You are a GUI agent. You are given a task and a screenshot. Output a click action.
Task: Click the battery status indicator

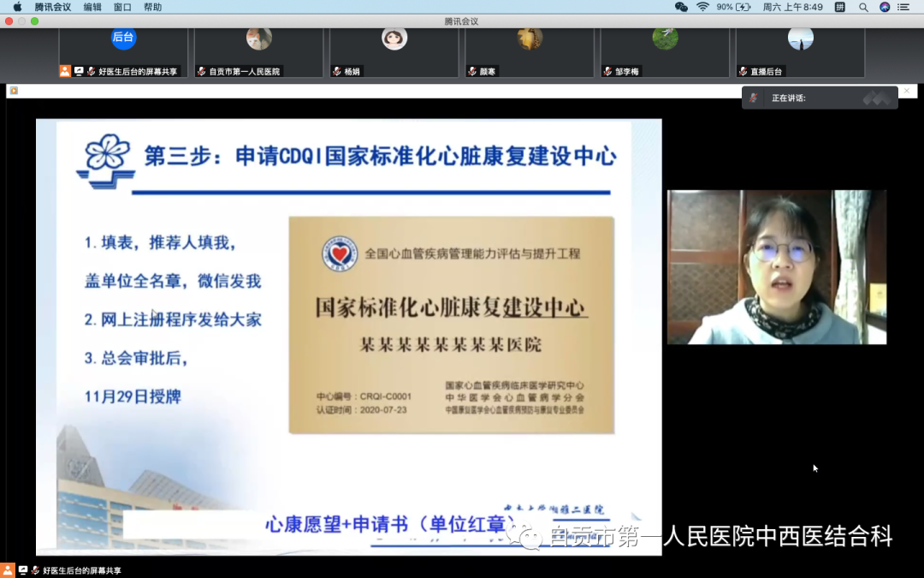pos(734,7)
